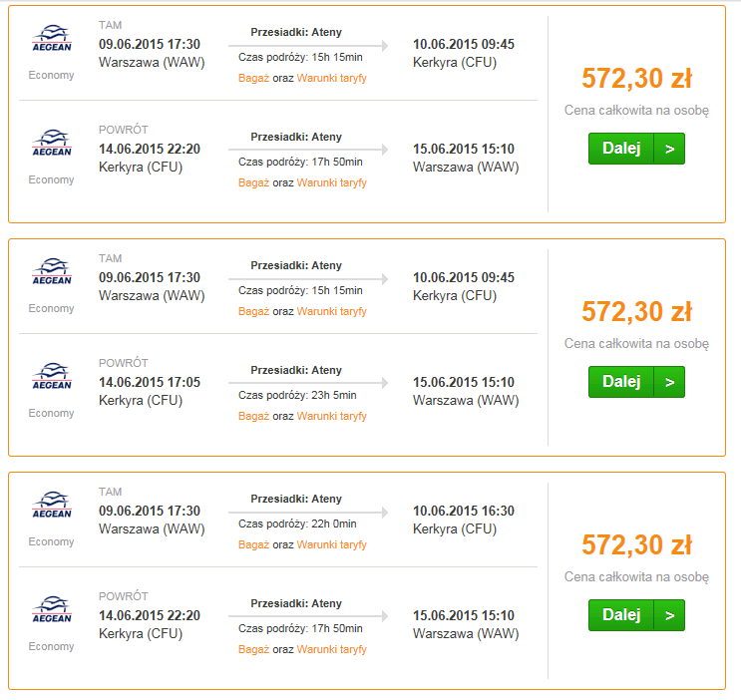Click Aegean logo of first return flight
This screenshot has width=741, height=700.
[52, 143]
